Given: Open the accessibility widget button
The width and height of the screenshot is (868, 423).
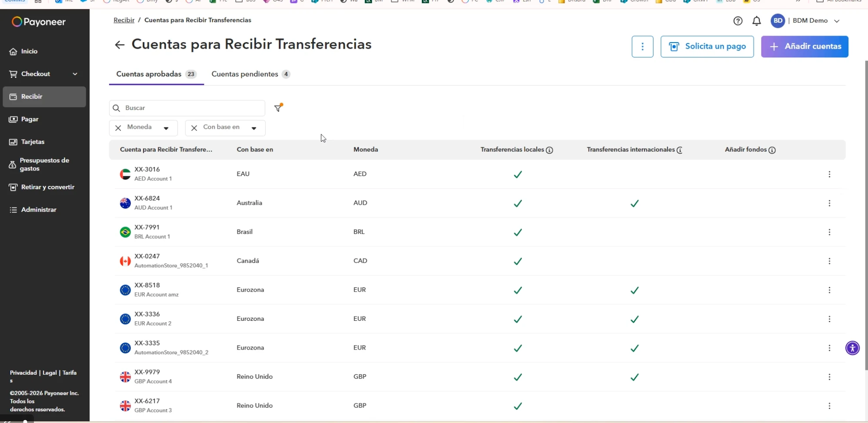Looking at the screenshot, I should (x=852, y=348).
